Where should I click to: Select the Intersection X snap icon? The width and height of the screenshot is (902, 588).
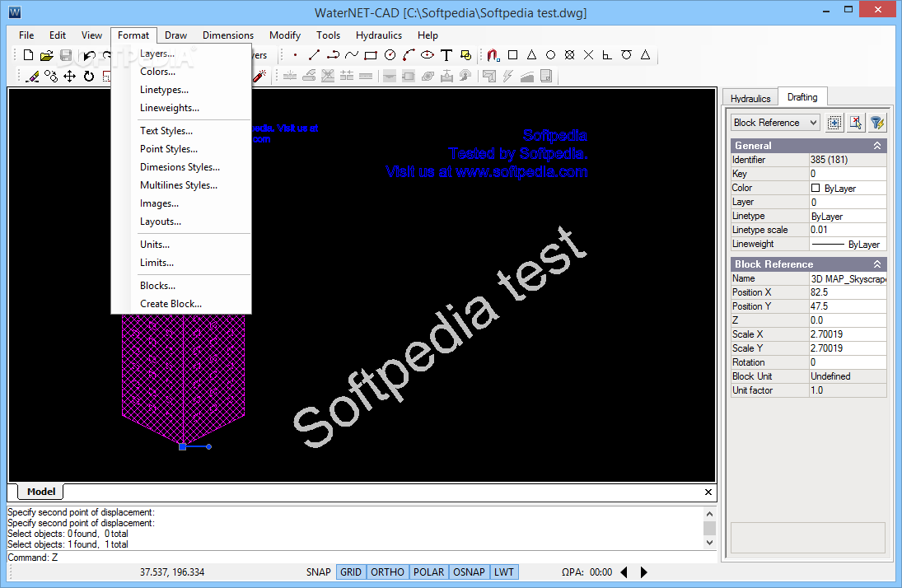pos(588,55)
